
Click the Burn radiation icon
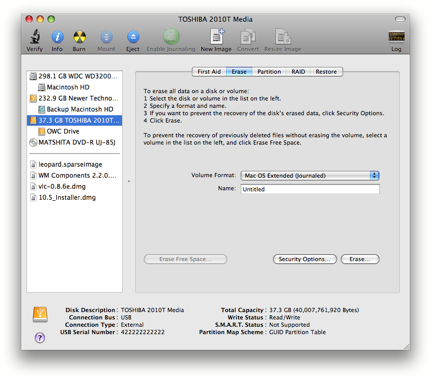point(79,37)
